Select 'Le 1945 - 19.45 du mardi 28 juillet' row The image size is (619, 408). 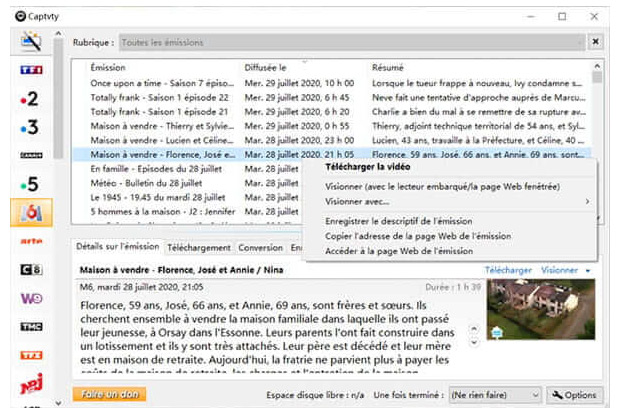point(188,197)
